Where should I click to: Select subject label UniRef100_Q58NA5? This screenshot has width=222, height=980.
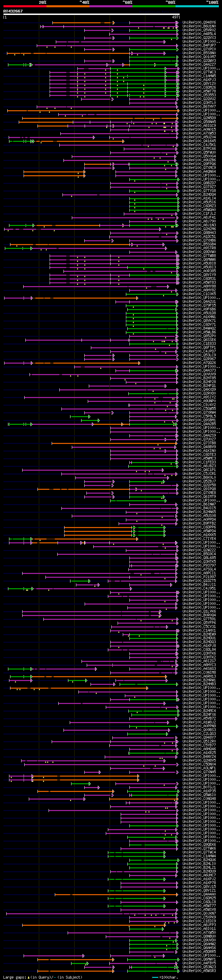tap(199, 122)
